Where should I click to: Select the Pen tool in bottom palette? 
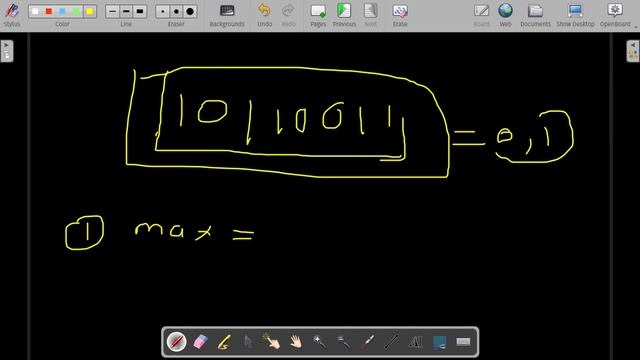177,342
